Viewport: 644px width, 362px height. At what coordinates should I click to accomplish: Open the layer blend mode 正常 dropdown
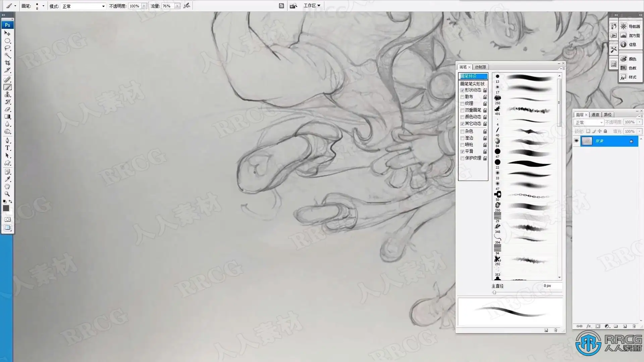[589, 122]
